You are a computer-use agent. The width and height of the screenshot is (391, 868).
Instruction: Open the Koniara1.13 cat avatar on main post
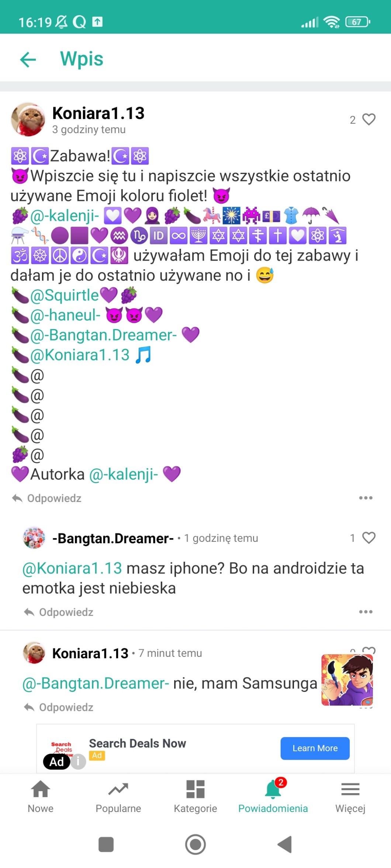click(x=28, y=120)
